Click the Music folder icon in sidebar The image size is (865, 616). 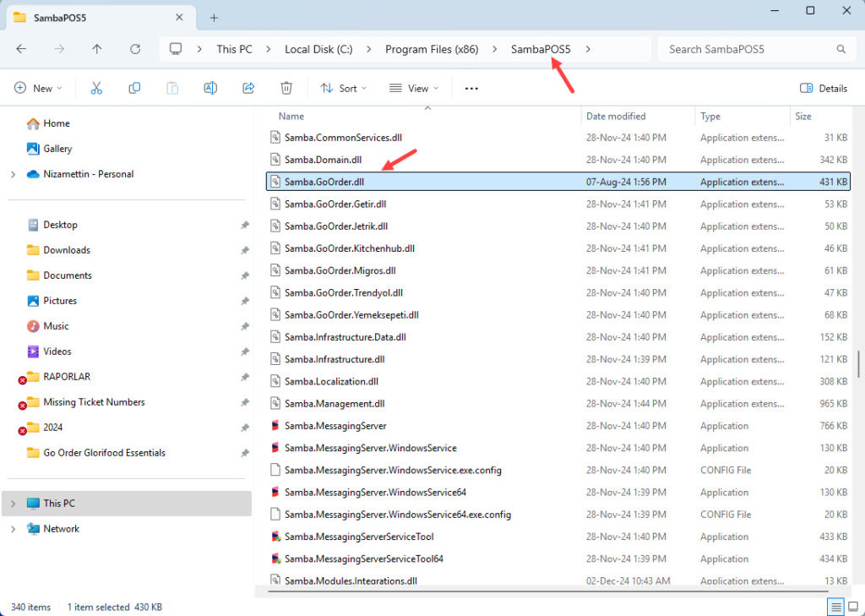coord(33,326)
